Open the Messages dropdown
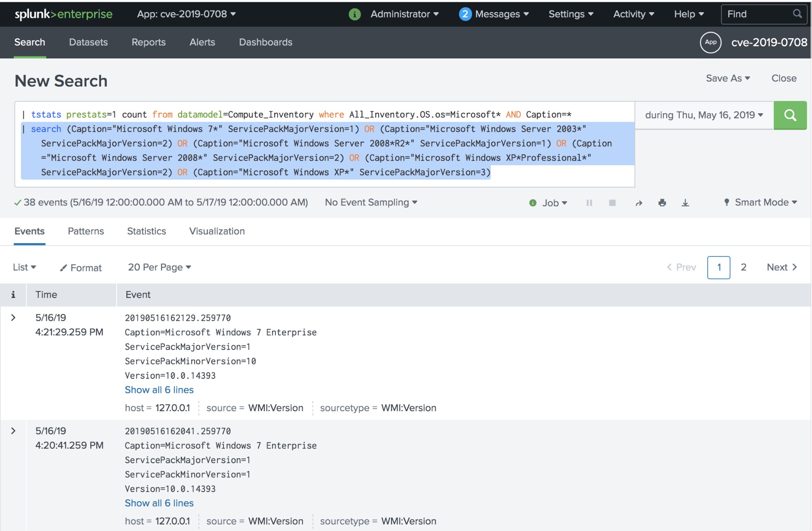The width and height of the screenshot is (812, 531). [x=502, y=14]
